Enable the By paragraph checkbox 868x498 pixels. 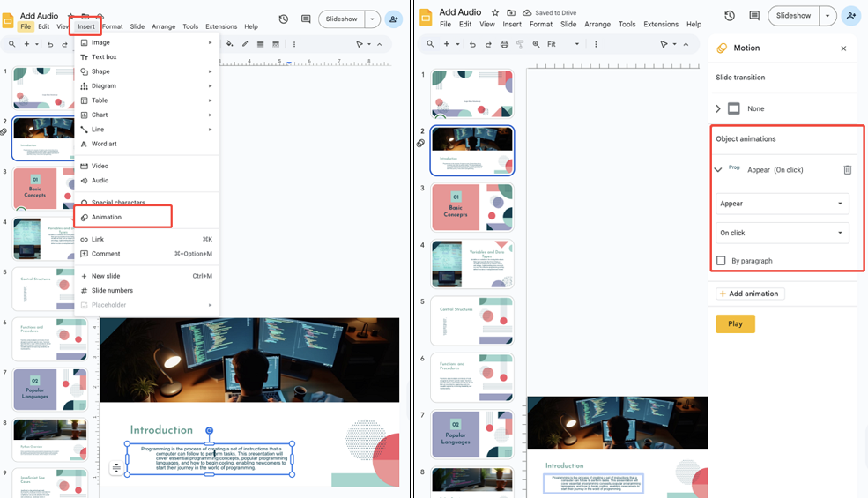pyautogui.click(x=721, y=260)
